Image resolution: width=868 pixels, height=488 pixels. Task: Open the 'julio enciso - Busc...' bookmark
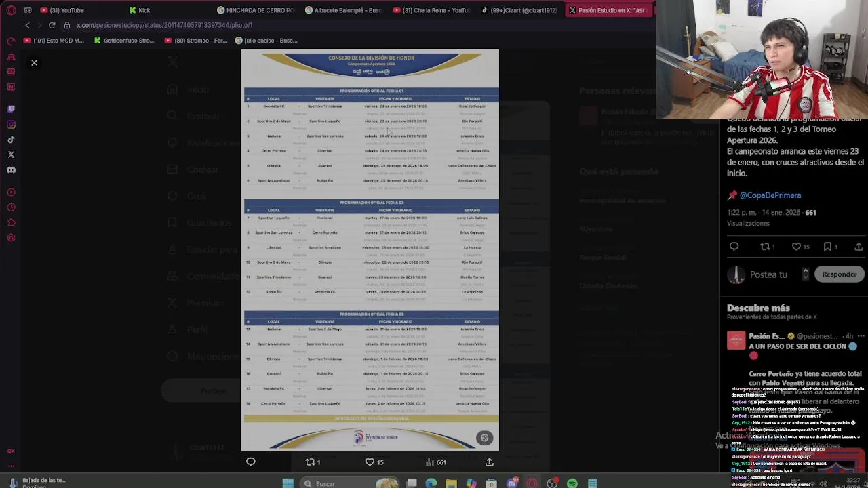pos(267,41)
